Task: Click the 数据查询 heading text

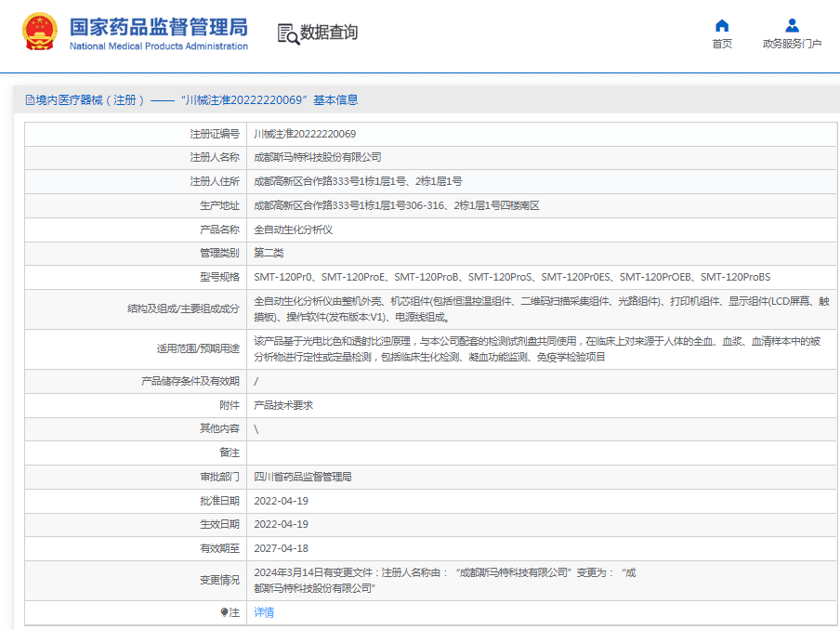Action: [328, 33]
